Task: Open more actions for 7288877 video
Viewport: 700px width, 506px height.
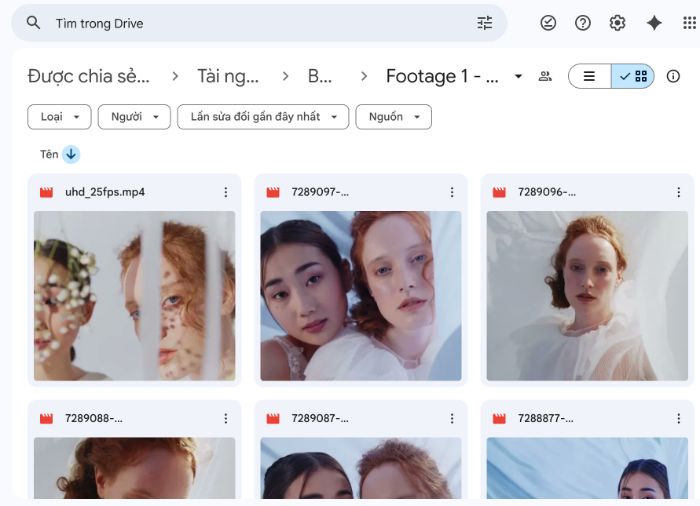Action: (x=679, y=418)
